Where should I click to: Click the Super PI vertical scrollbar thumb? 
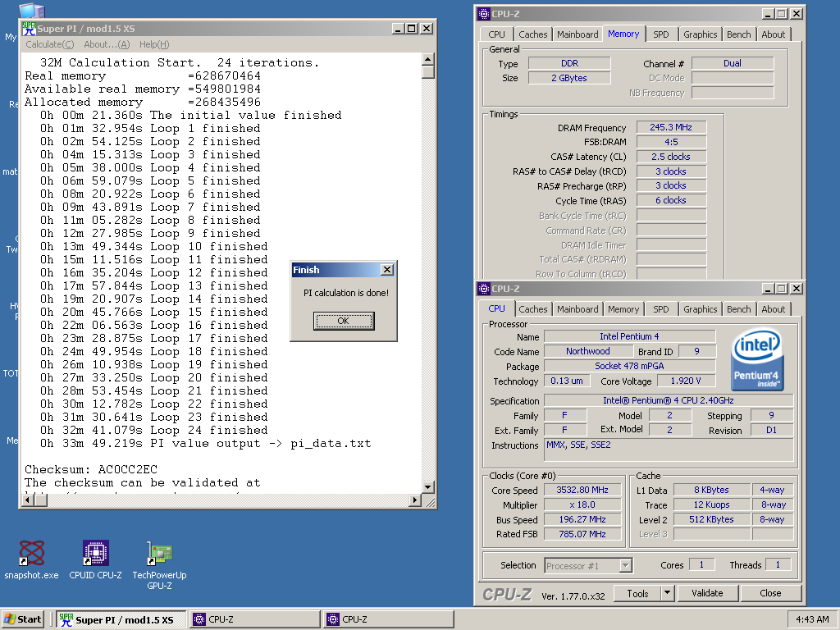(428, 72)
